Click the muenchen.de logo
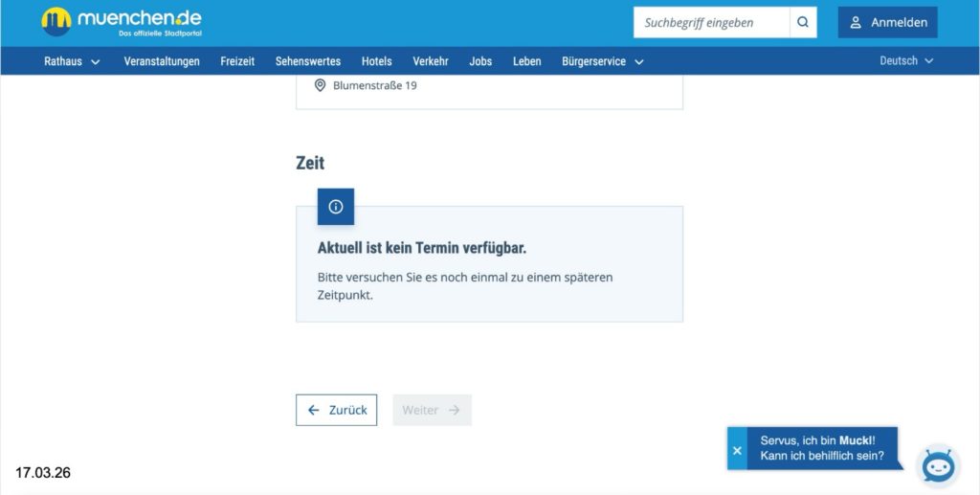980x495 pixels. point(122,22)
